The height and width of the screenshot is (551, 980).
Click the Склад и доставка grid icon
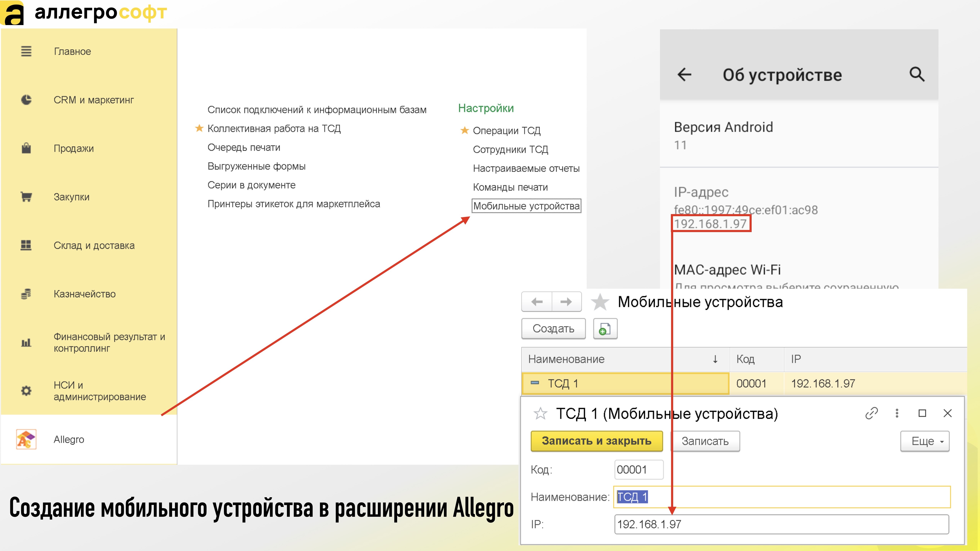(26, 245)
